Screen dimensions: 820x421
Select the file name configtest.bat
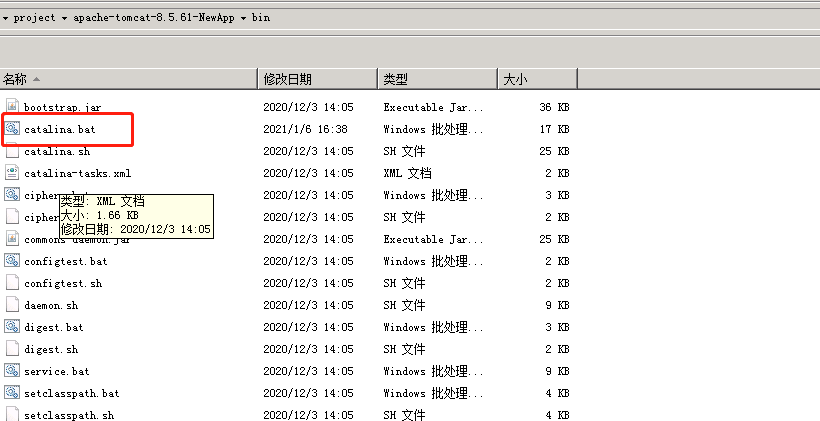(x=65, y=261)
